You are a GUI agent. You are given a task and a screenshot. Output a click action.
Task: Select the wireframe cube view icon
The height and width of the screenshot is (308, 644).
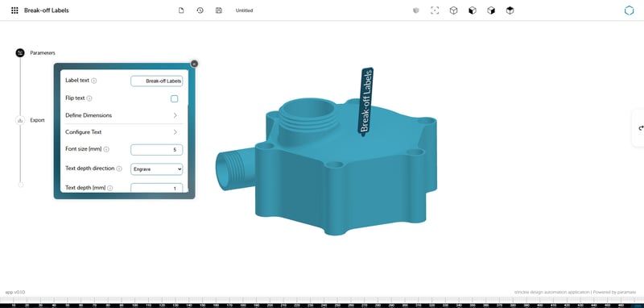(453, 10)
